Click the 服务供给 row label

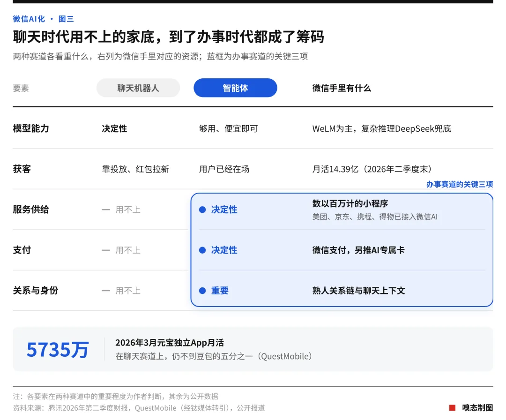click(31, 210)
